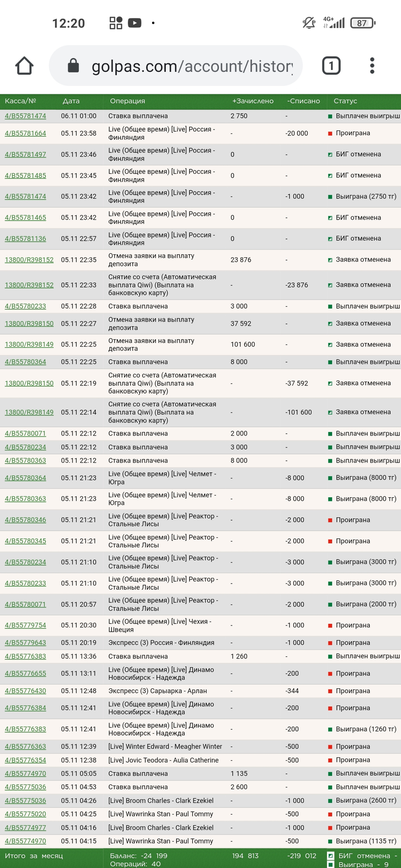Open 4/B55776383 payout from 13:36

[25, 656]
